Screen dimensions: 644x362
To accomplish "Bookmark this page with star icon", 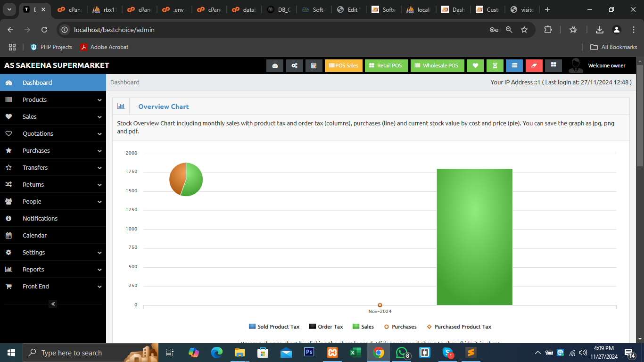I will tap(524, 30).
